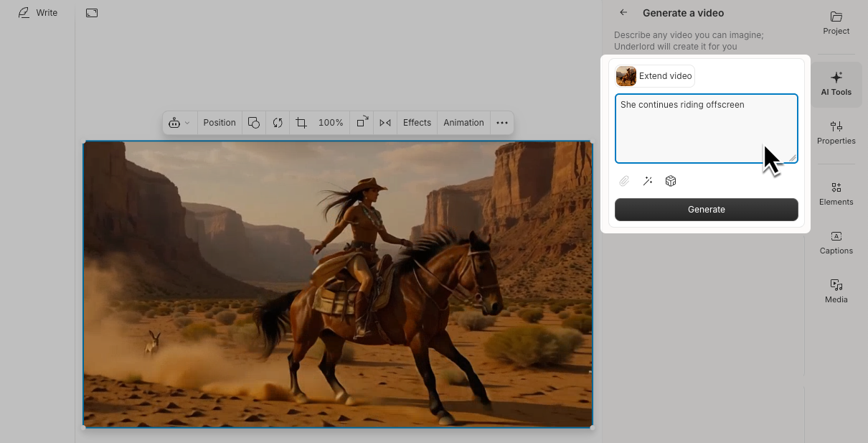Click the rotate icon in the toolbar

(278, 123)
